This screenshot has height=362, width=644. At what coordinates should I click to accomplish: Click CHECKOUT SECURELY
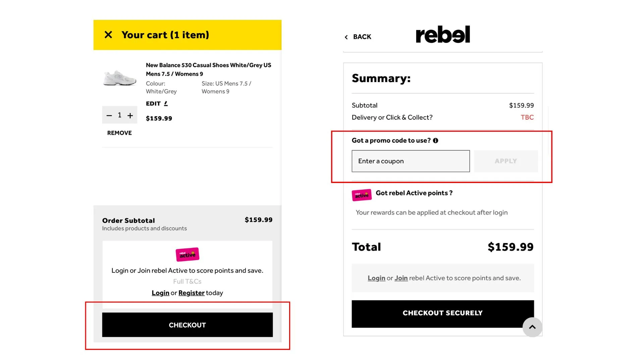pos(442,313)
